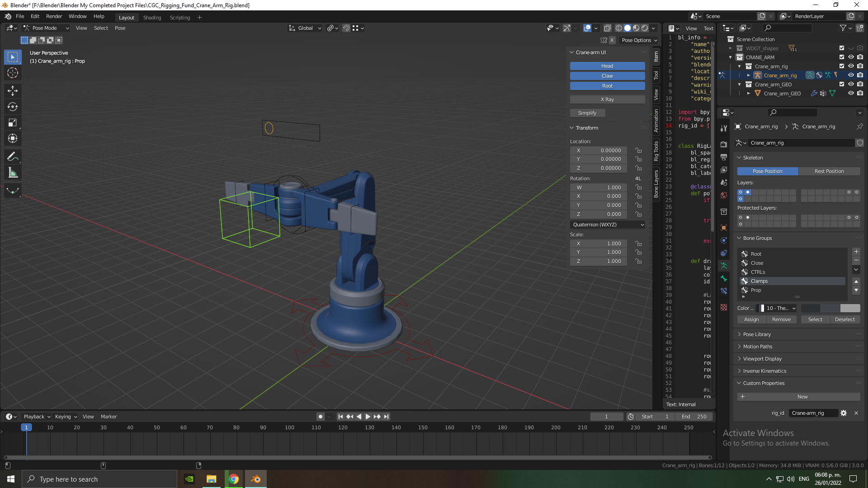868x488 pixels.
Task: Click the Play animation button
Action: tap(368, 417)
